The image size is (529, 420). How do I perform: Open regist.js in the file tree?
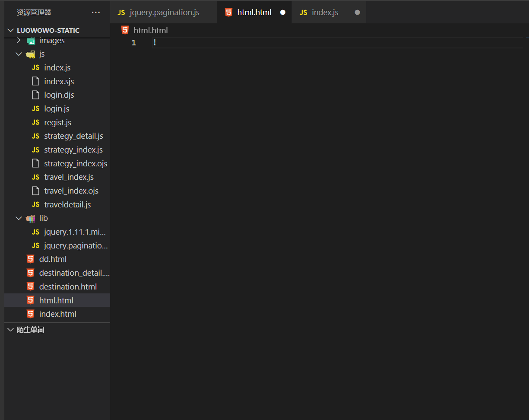pos(57,123)
